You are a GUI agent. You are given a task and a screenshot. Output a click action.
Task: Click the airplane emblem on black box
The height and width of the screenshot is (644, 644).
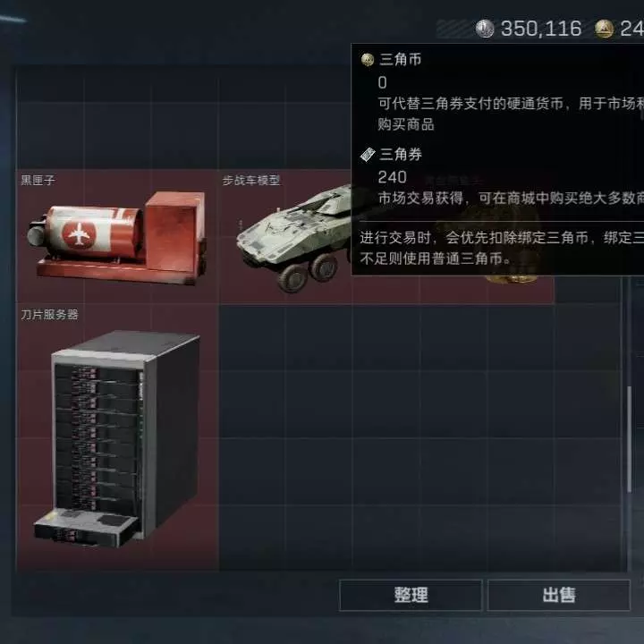[79, 234]
